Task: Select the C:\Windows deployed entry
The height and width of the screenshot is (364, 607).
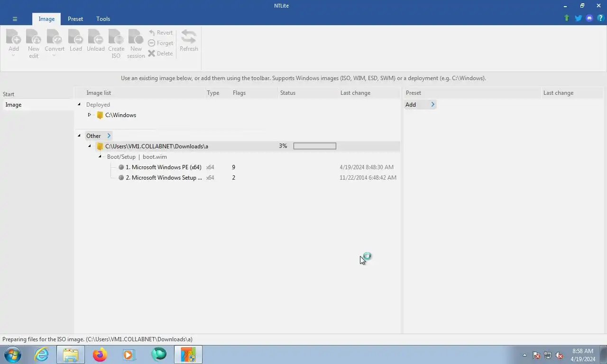Action: pos(120,115)
